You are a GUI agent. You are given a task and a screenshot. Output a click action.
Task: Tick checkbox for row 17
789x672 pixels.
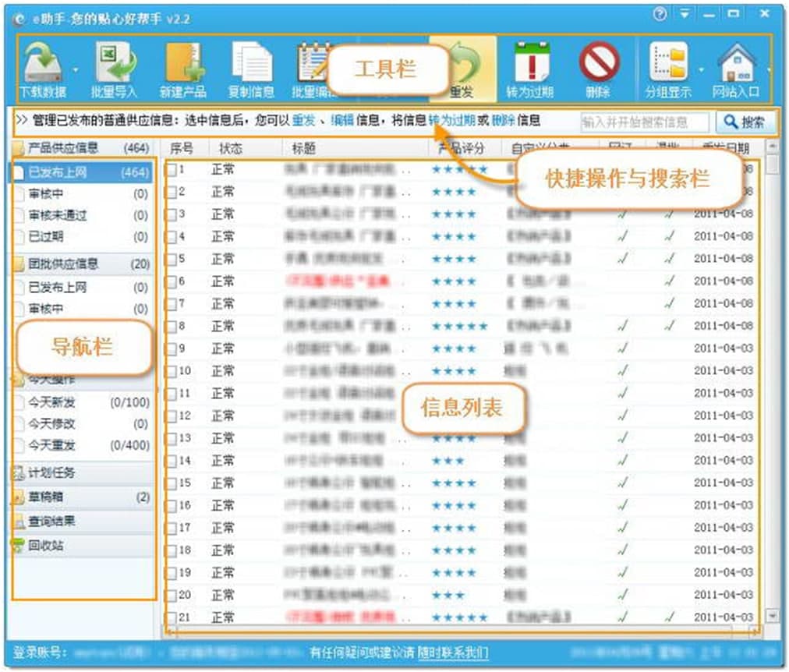point(171,528)
